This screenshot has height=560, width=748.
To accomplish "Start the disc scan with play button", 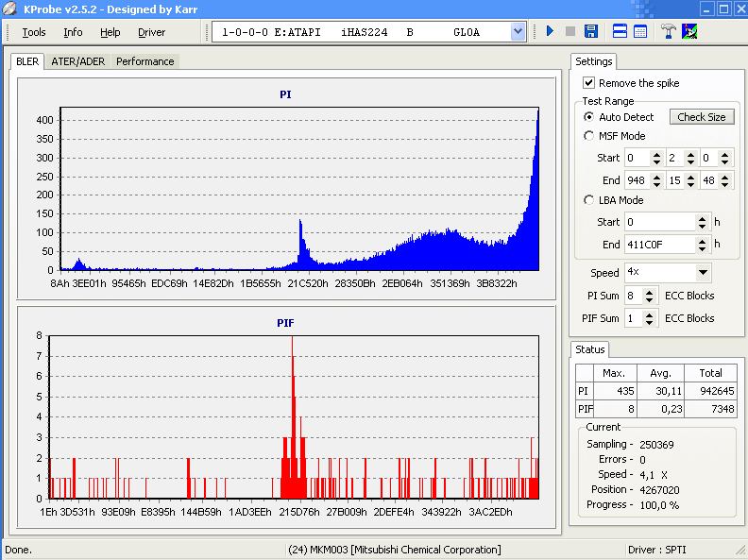I will tap(550, 31).
